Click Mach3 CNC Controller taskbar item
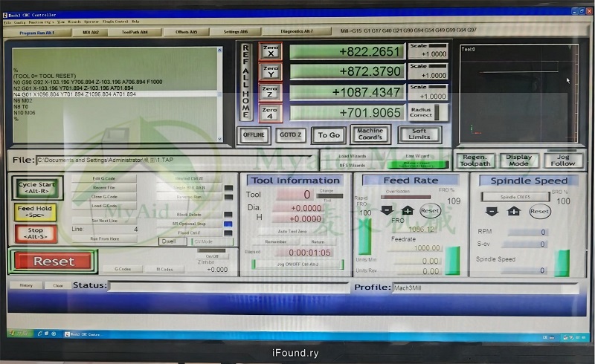Screen dimensions: 595x364 pyautogui.click(x=83, y=334)
